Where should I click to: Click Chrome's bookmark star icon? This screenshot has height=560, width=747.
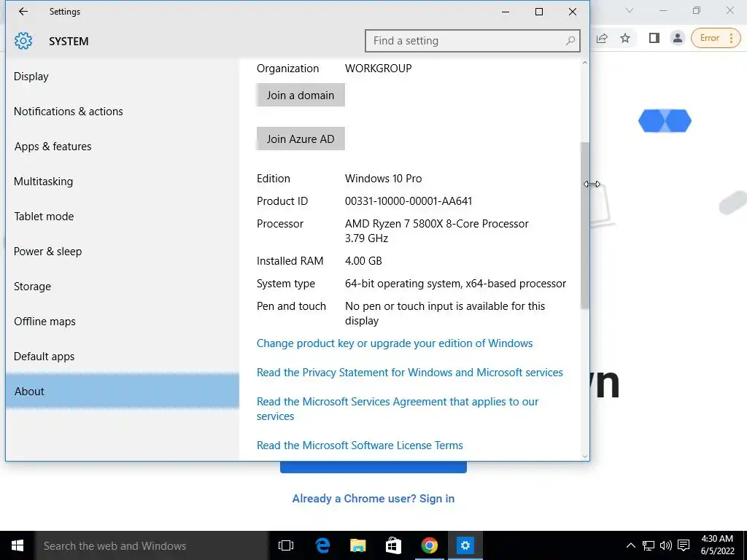click(625, 38)
